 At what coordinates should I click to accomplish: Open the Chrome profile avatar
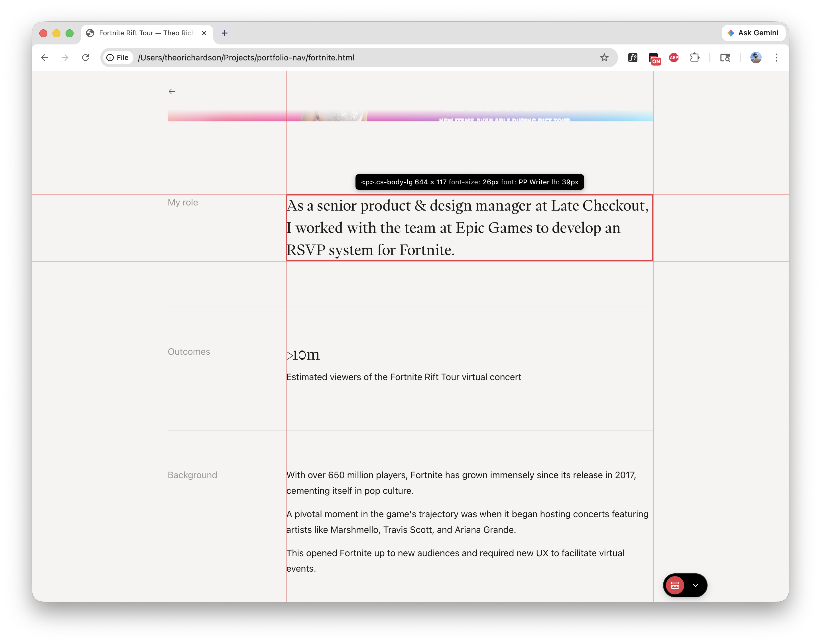[x=755, y=58]
